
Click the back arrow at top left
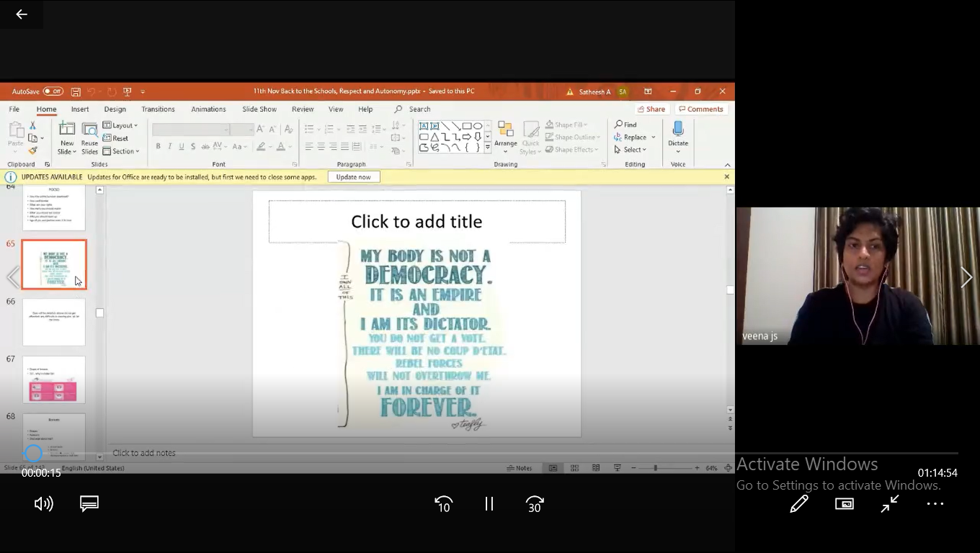[x=22, y=14]
